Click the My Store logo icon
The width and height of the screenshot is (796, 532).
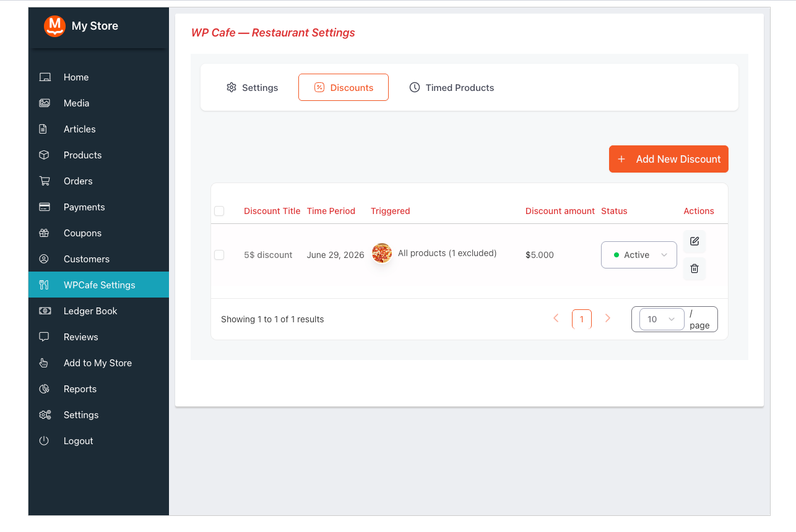click(54, 26)
